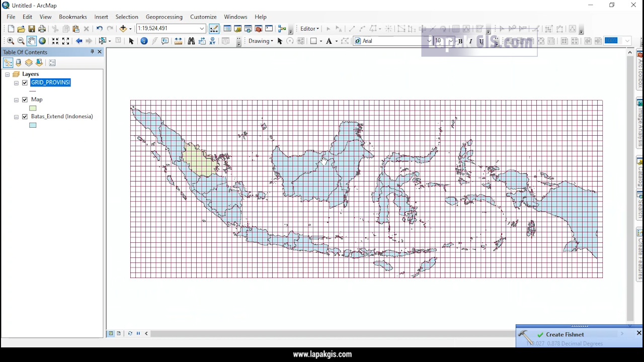Collapse the Layers group in Table Of Contents

click(8, 74)
